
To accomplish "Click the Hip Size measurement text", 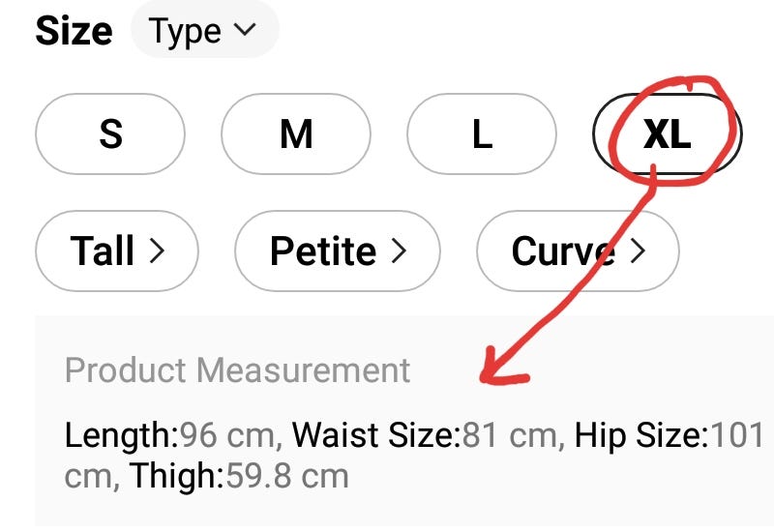I will tap(668, 435).
